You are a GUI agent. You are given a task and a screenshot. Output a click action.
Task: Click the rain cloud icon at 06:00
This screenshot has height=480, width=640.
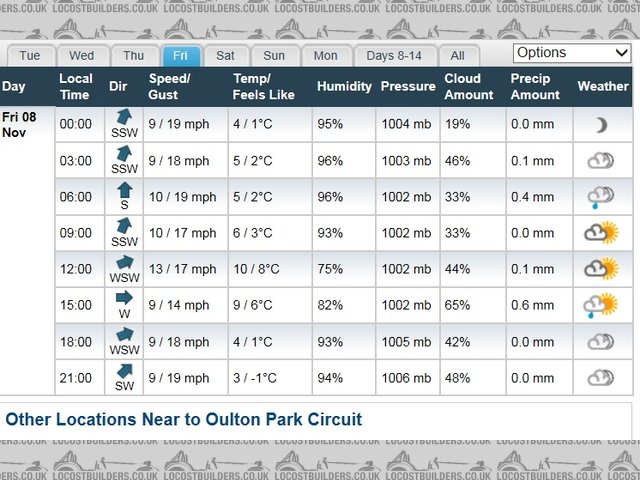point(601,197)
